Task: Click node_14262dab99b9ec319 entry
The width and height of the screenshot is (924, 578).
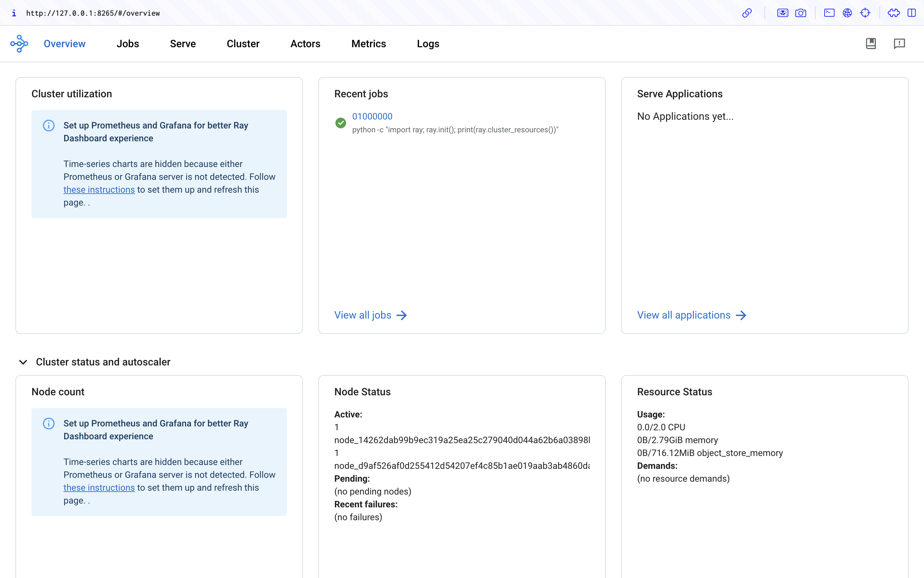Action: tap(462, 440)
